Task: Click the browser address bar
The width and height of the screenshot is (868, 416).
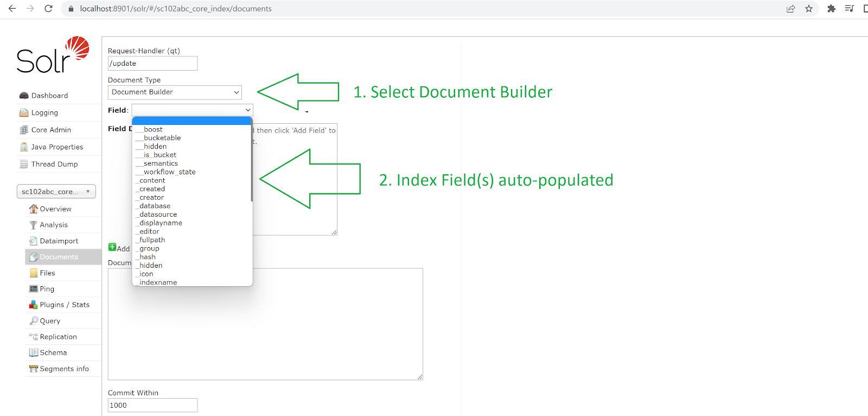Action: point(423,9)
